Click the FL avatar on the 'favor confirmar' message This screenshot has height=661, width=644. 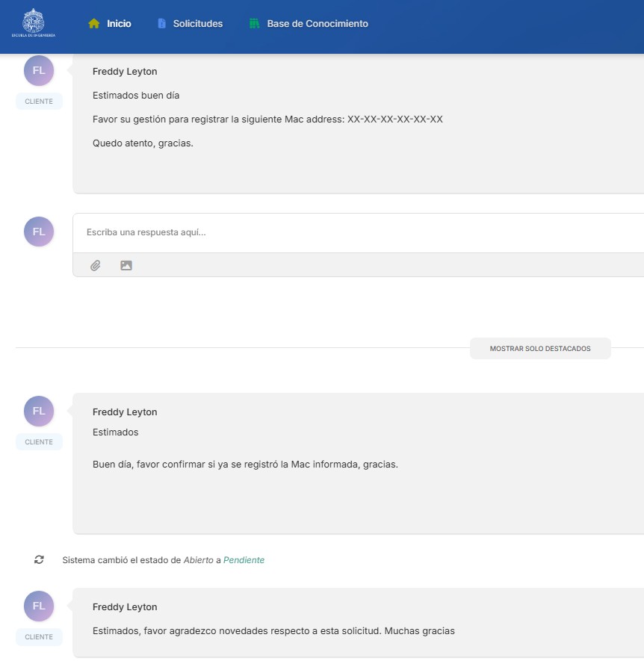39,411
